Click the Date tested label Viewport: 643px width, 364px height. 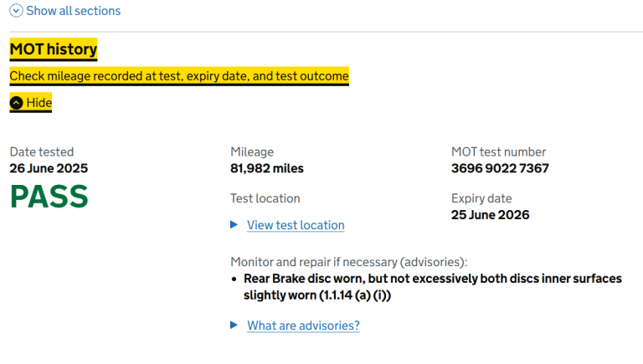(x=42, y=152)
